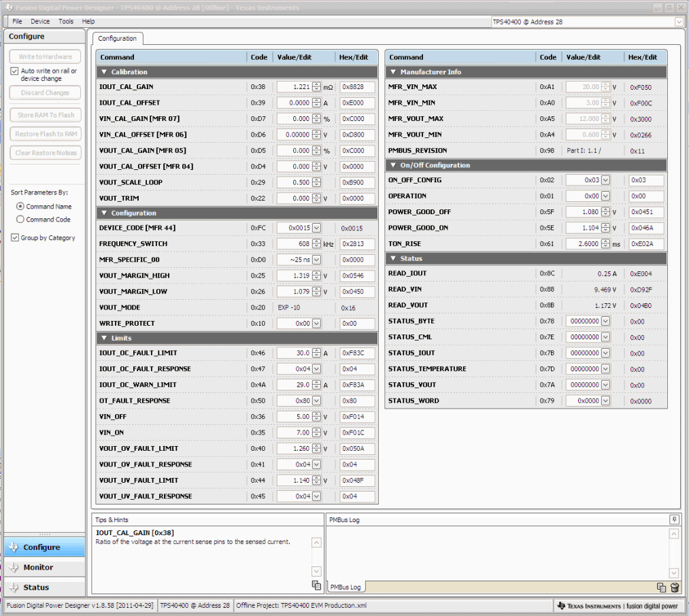Viewport: 689px width, 616px height.
Task: Clear the PMBus Log with trash icon
Action: [674, 587]
